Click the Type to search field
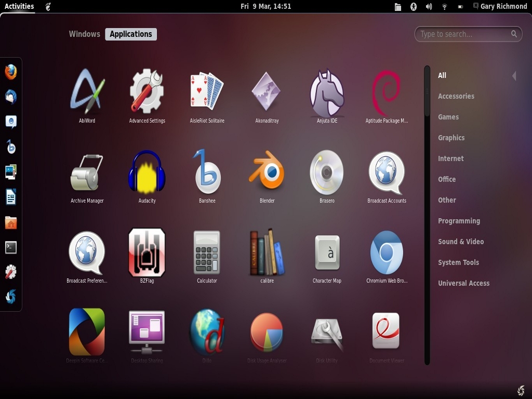The image size is (532, 399). click(468, 34)
